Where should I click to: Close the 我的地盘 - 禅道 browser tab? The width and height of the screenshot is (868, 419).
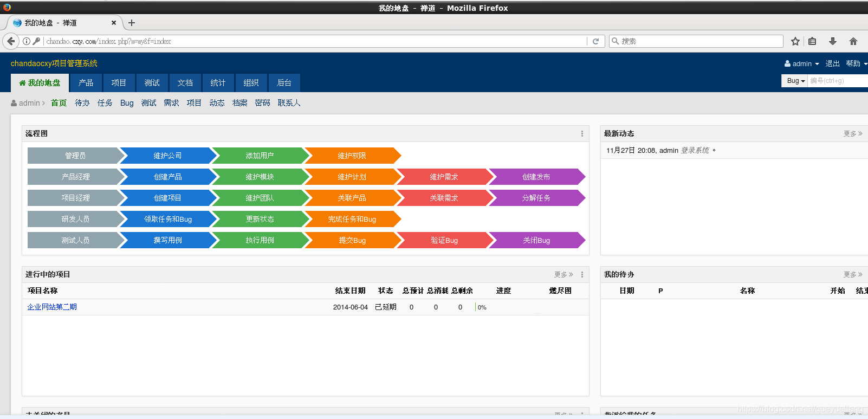click(114, 23)
